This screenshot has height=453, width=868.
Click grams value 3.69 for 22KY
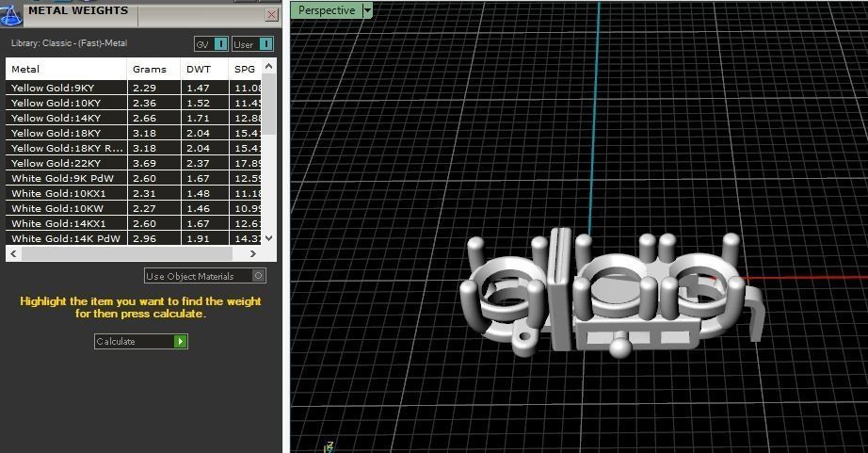[144, 163]
